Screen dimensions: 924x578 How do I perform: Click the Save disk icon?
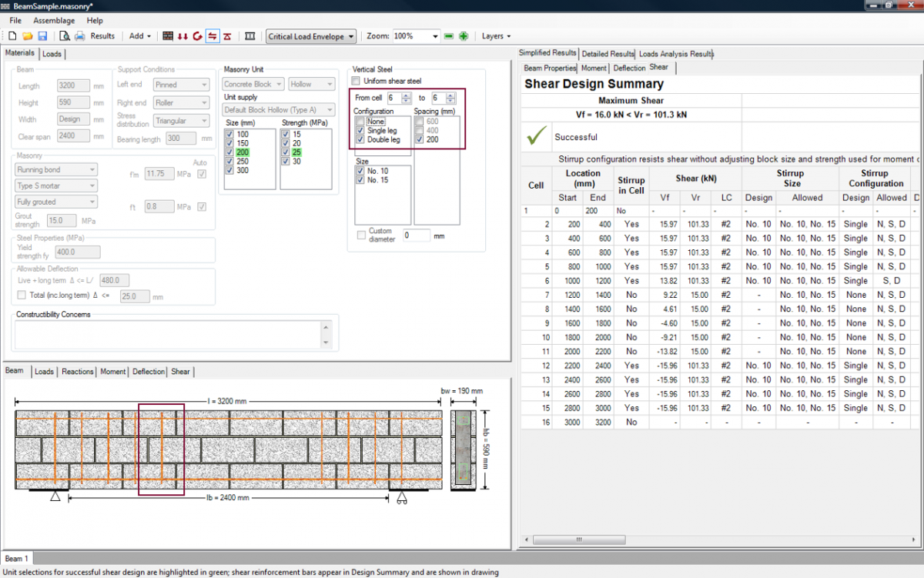pyautogui.click(x=42, y=36)
